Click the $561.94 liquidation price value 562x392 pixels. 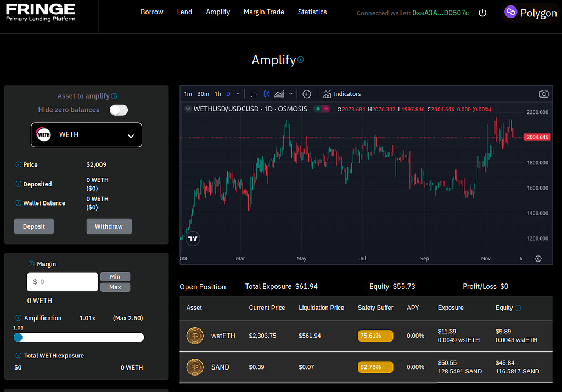pos(310,336)
